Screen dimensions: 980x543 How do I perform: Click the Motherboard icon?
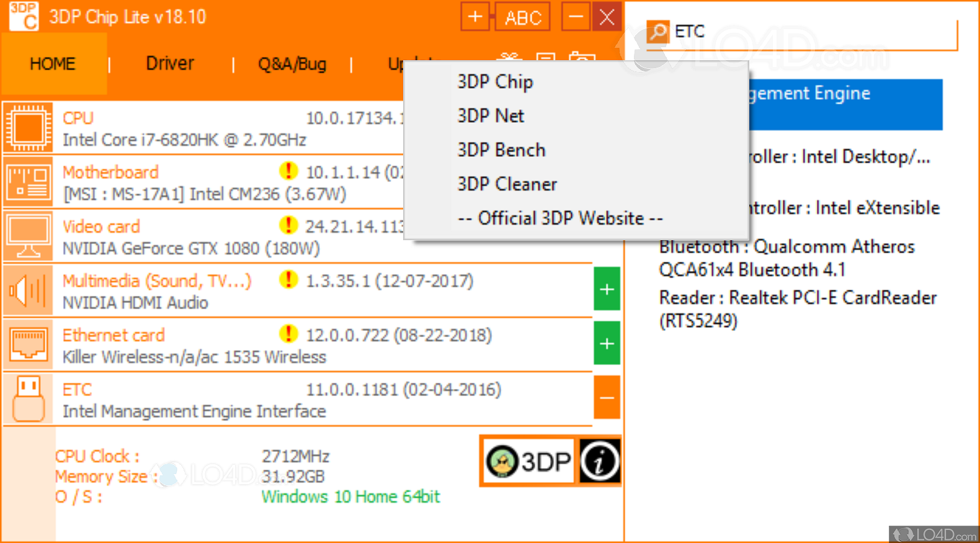click(28, 182)
